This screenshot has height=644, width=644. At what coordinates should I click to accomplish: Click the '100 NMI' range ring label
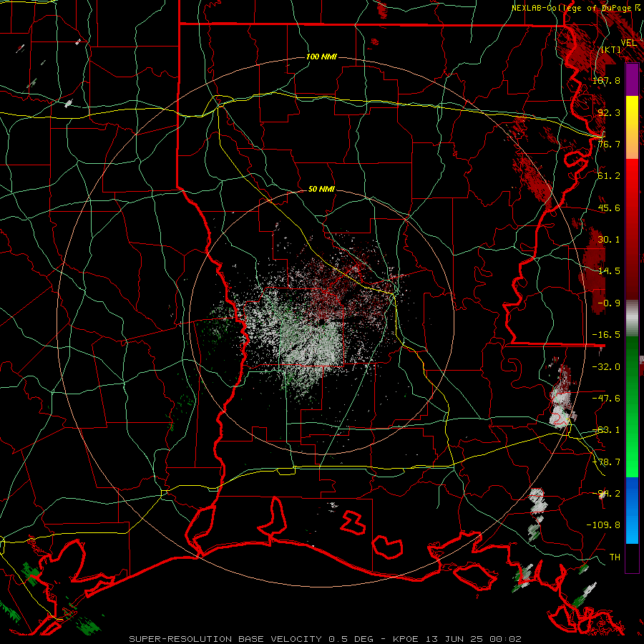(x=321, y=57)
